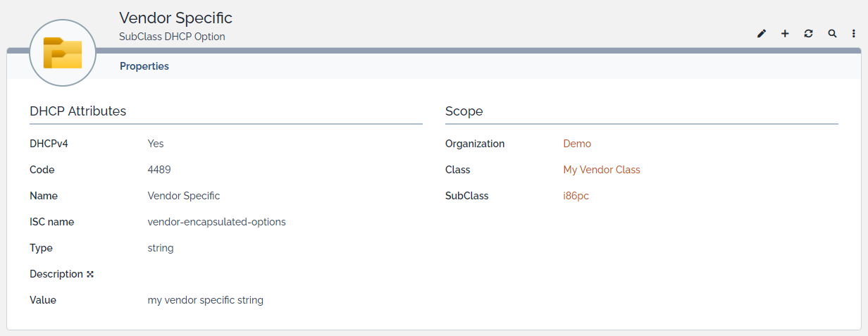Expand the Description field with the arrows icon
The height and width of the screenshot is (336, 868).
click(90, 274)
